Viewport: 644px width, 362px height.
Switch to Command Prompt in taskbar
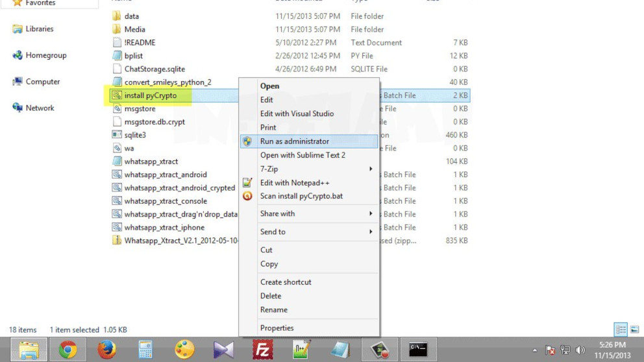click(x=418, y=350)
